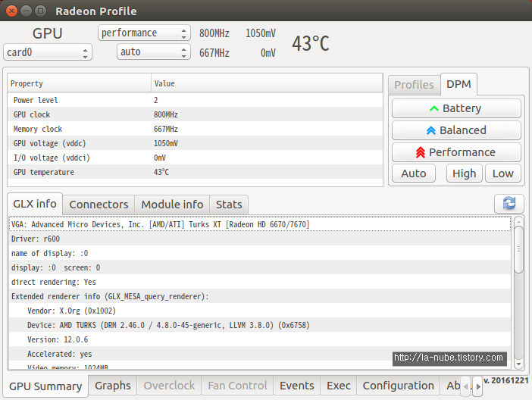Maximize the Radeon Profile window
The width and height of the screenshot is (532, 400).
(x=41, y=11)
